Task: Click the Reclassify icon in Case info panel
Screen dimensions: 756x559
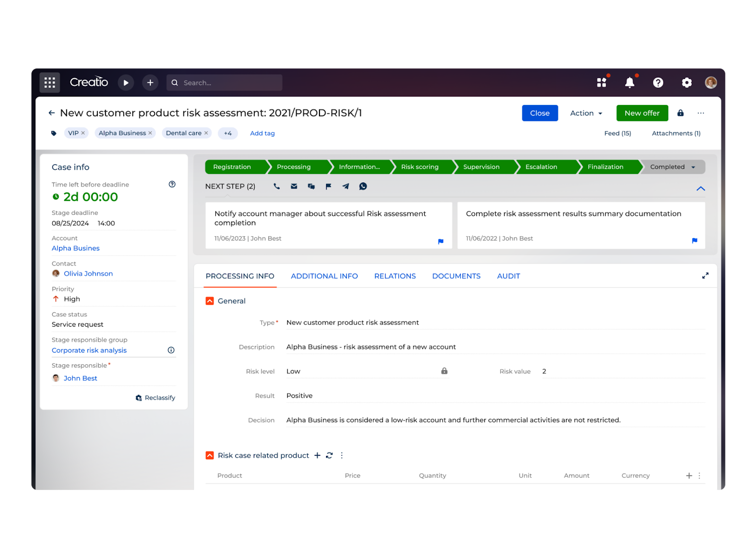Action: (138, 397)
